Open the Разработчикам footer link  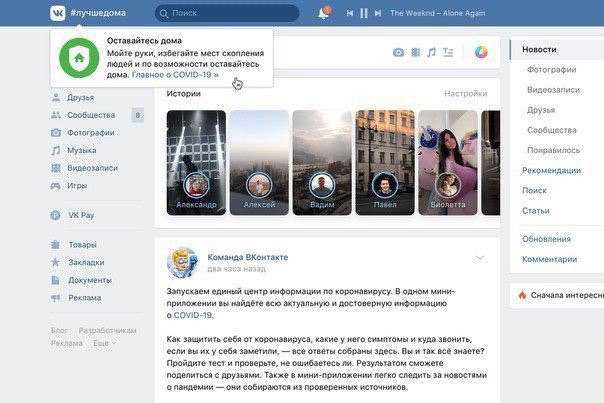pos(107,331)
